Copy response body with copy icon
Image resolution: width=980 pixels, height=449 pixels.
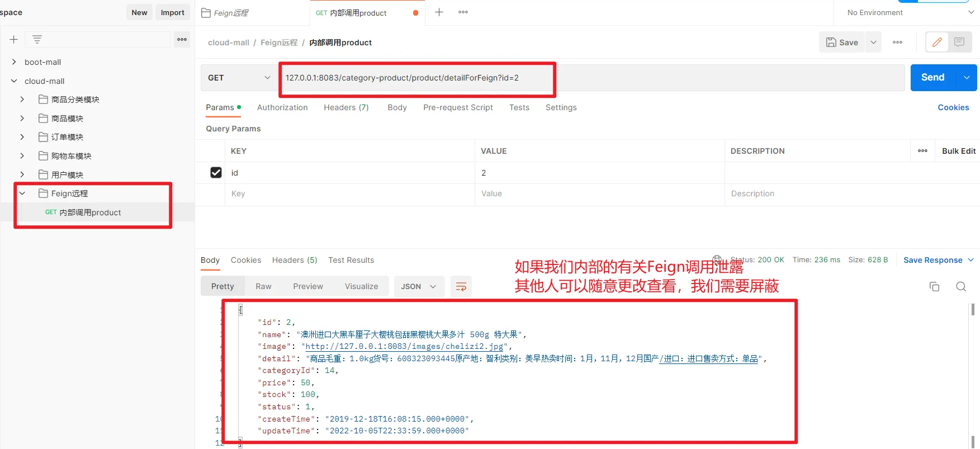[x=934, y=287]
